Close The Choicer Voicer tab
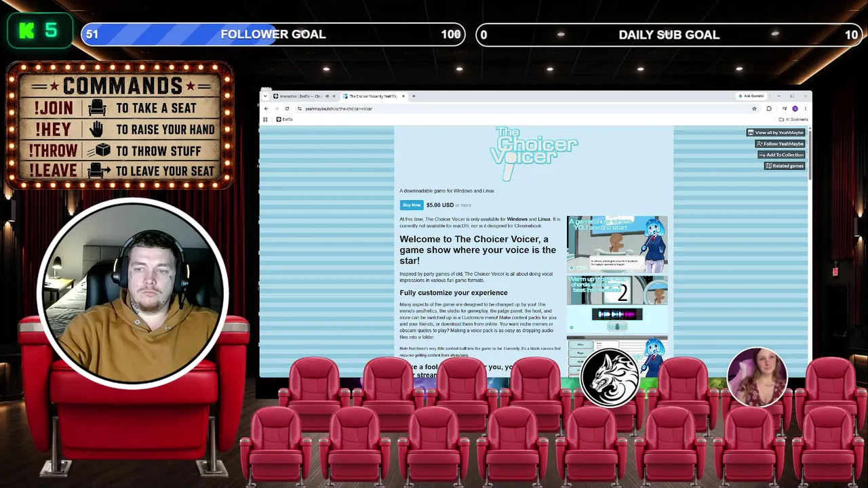The height and width of the screenshot is (488, 868). (403, 96)
